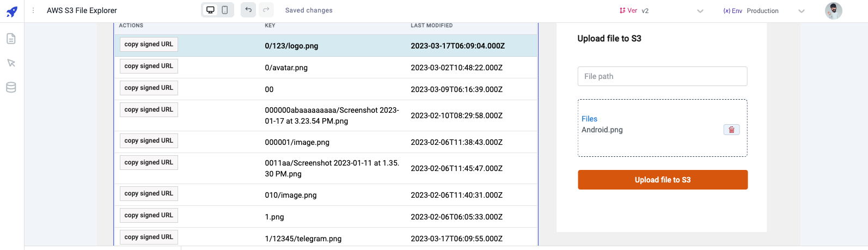Click the Upload file to S3 button
Screen dimensions: 868x250
(662, 180)
